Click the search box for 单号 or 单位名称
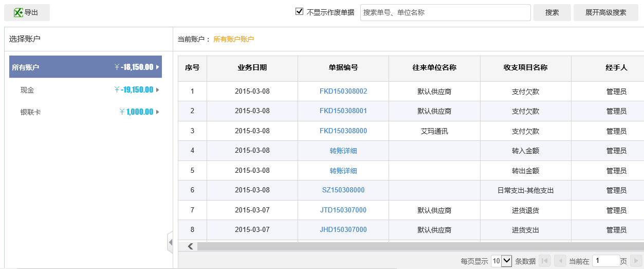The width and height of the screenshot is (644, 269). (x=445, y=12)
